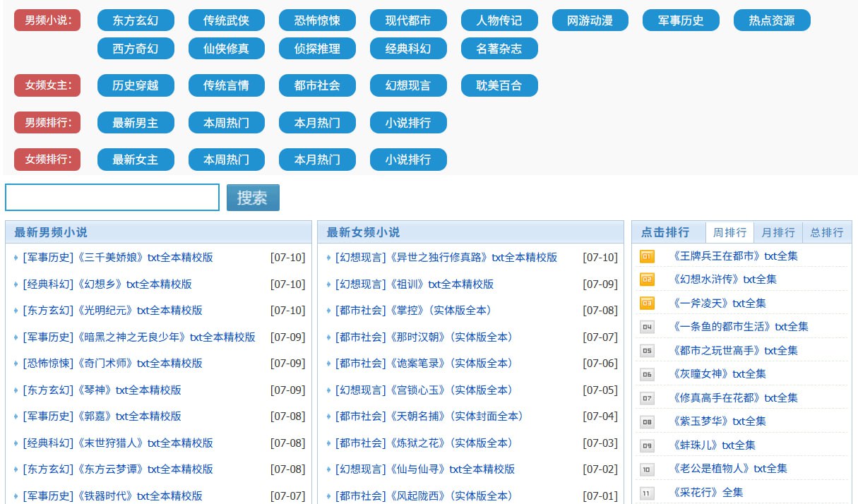Select the 仙侠修真 category
858x504 pixels.
227,49
